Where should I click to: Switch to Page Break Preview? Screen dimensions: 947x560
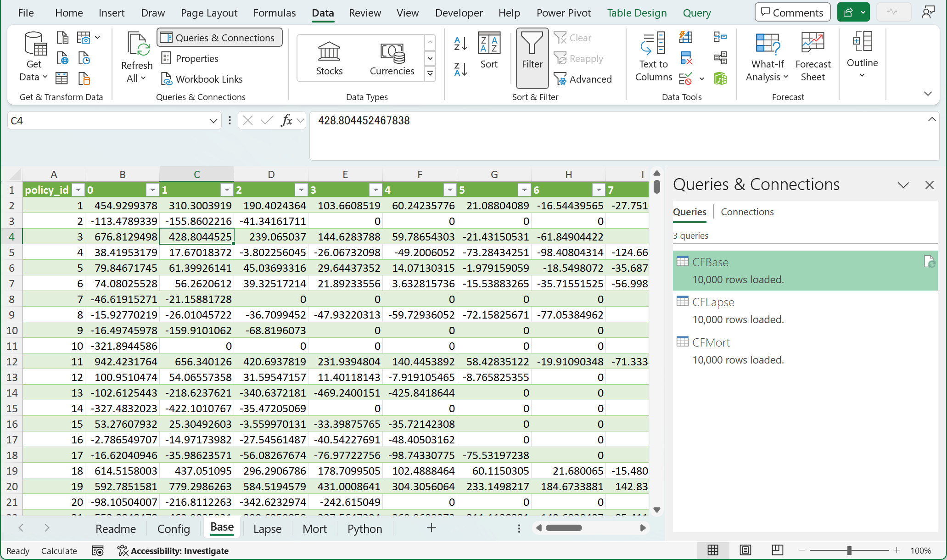coord(777,550)
